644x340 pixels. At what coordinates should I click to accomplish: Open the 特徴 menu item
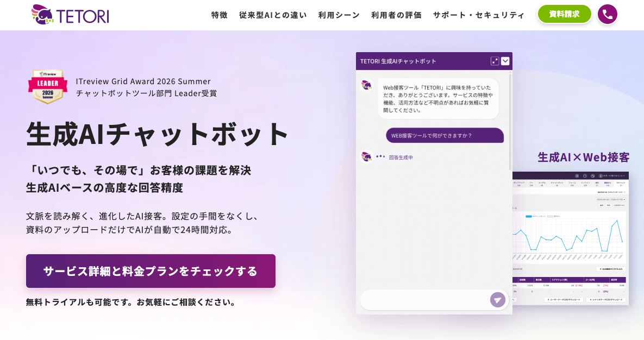[x=220, y=15]
